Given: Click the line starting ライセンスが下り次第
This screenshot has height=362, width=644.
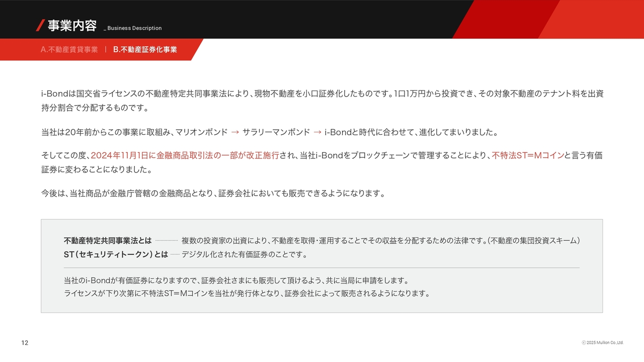Looking at the screenshot, I should pos(247,294).
